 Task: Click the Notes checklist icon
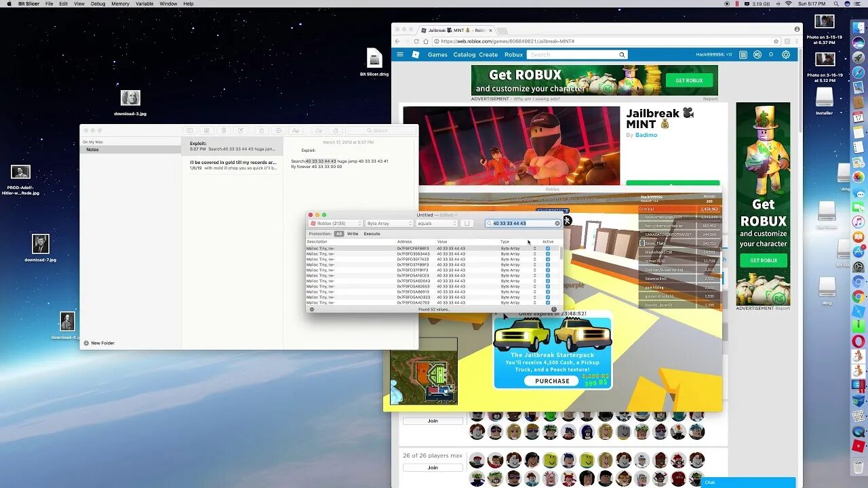(x=279, y=131)
